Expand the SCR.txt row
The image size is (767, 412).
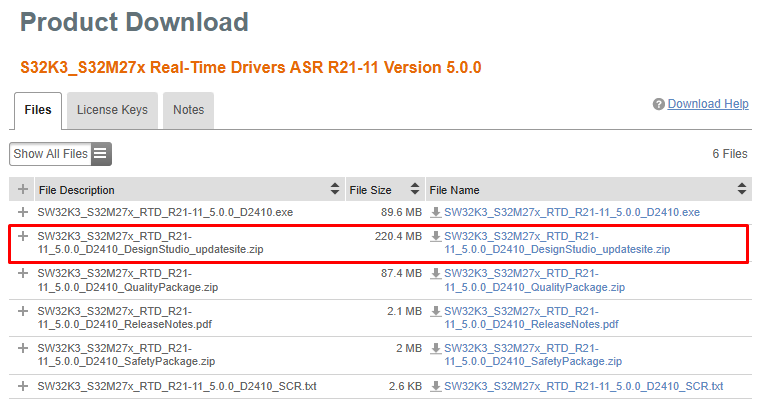[x=23, y=386]
